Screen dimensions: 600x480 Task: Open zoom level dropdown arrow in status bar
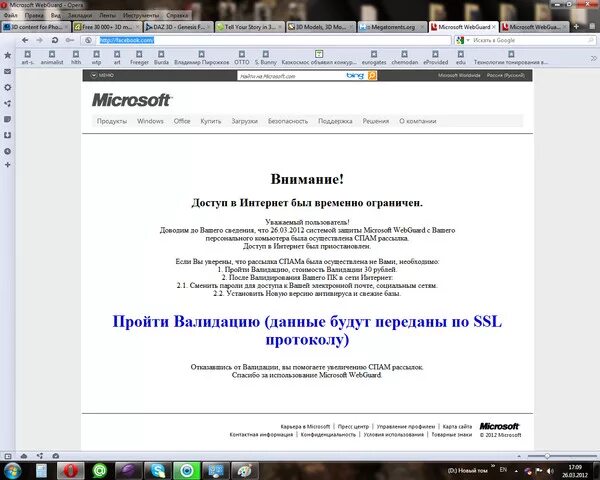tap(519, 456)
